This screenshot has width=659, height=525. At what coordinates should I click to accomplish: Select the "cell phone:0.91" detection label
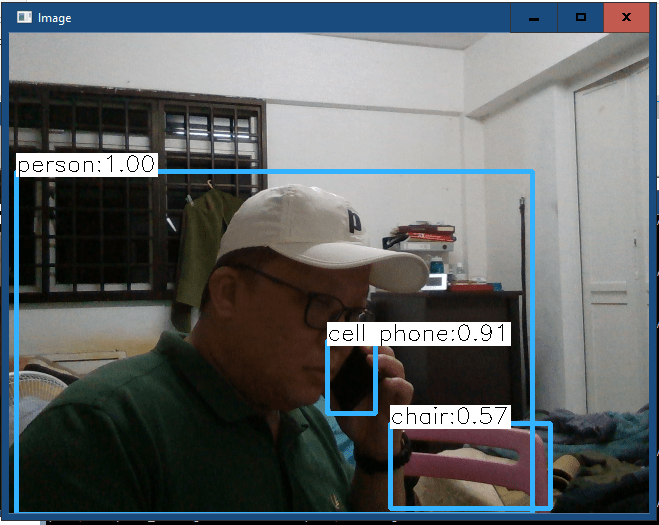(419, 334)
